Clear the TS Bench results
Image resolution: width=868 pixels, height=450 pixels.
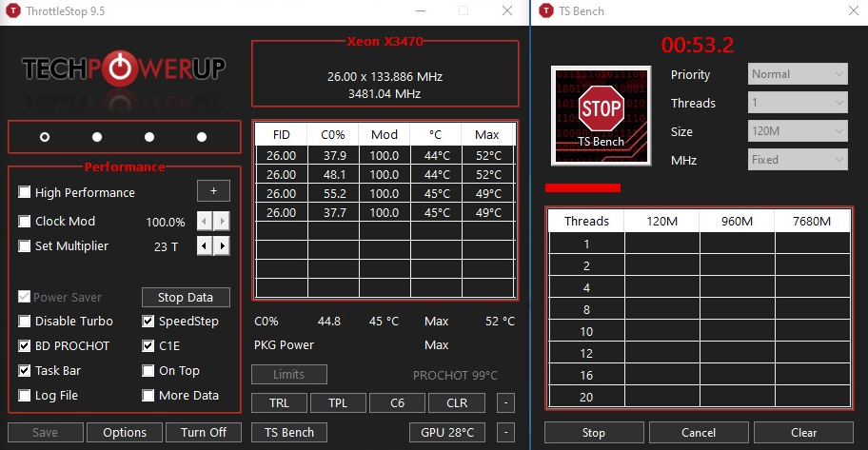click(x=803, y=432)
